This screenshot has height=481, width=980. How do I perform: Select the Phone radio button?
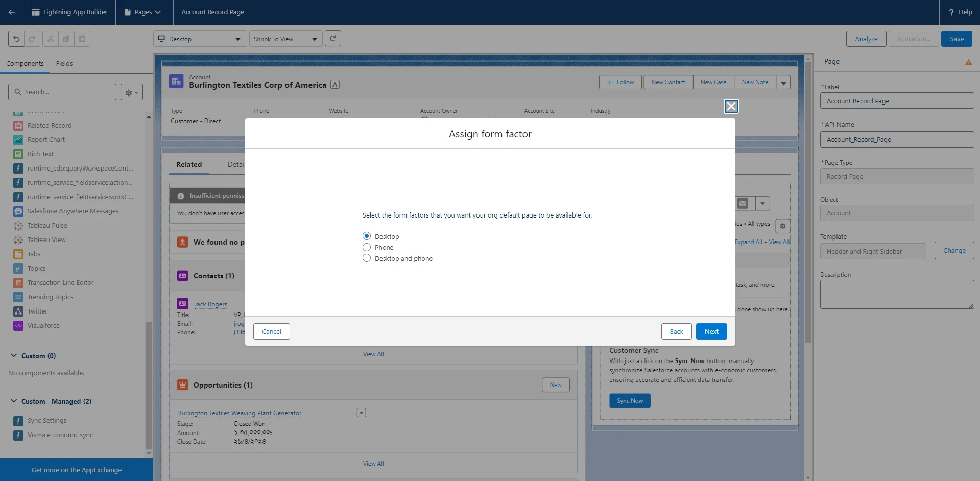[x=367, y=247]
